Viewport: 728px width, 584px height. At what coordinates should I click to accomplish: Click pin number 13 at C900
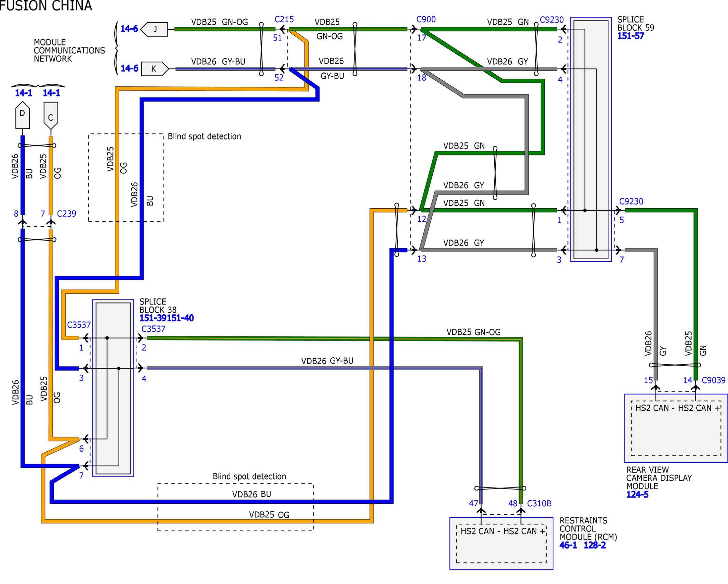(422, 259)
